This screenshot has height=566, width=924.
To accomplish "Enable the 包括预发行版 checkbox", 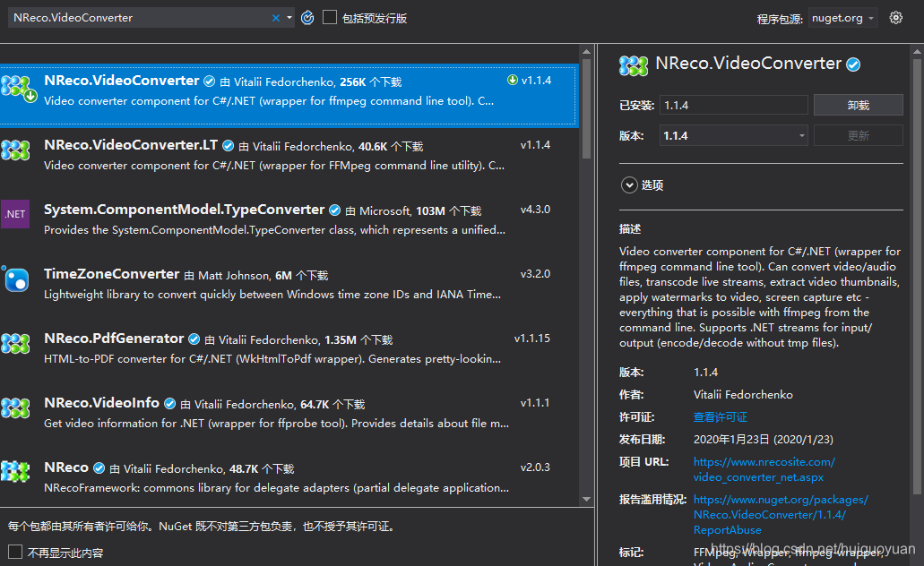I will 330,18.
